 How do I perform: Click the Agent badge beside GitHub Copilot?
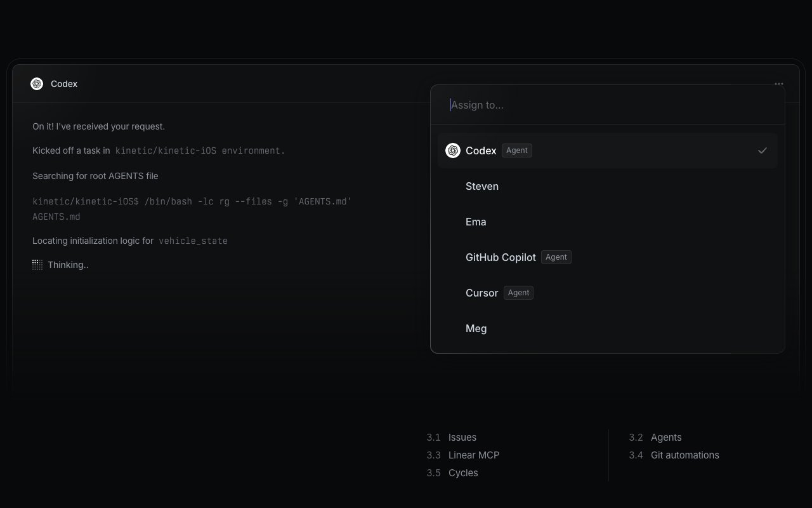(556, 257)
